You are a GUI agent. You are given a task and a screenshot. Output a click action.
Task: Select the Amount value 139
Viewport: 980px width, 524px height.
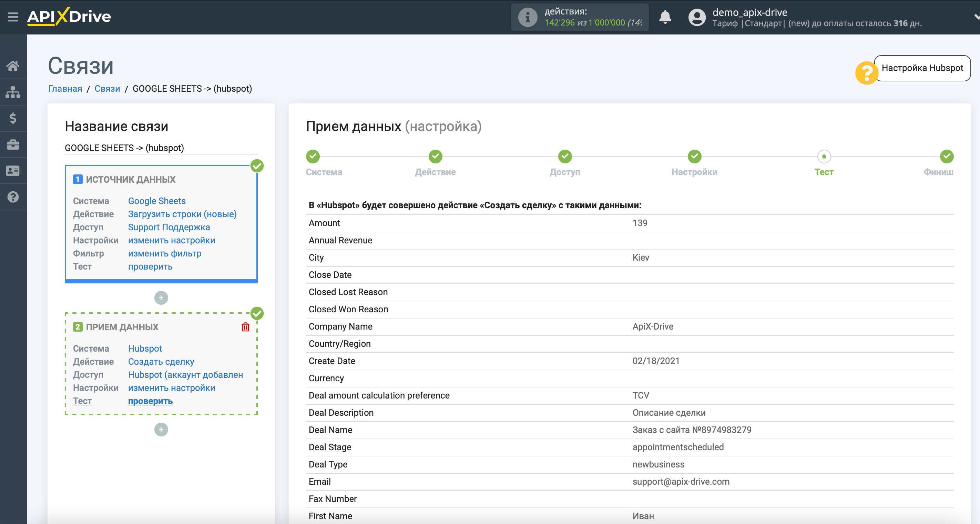[640, 223]
